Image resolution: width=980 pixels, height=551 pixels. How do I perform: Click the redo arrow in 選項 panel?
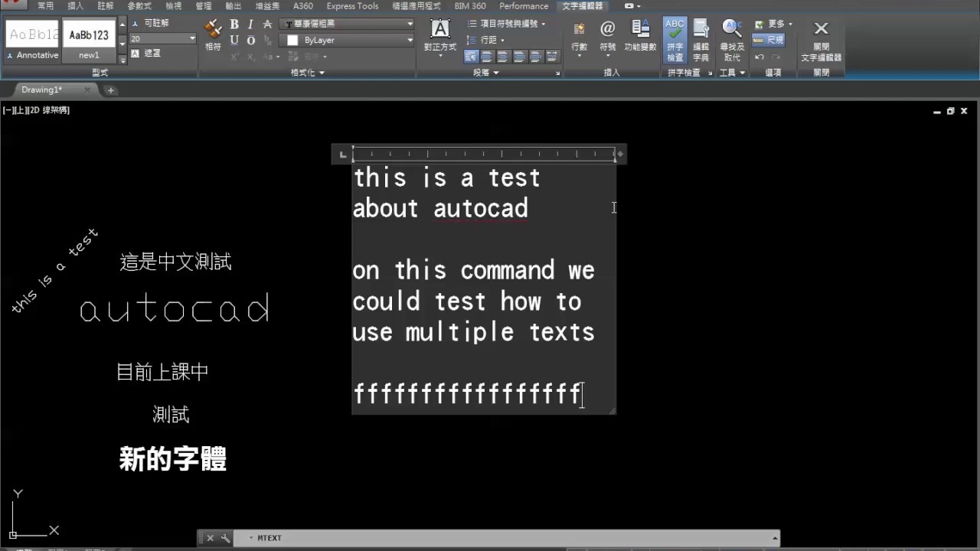coord(776,57)
